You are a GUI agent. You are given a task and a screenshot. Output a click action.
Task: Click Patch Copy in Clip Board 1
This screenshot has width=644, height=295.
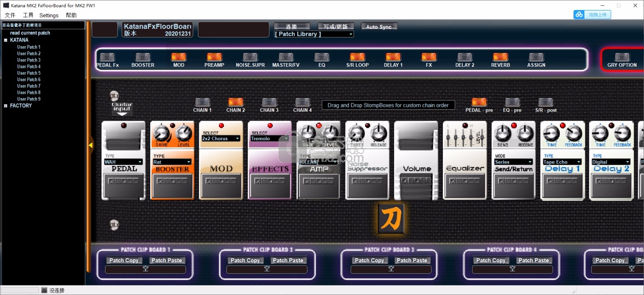pyautogui.click(x=124, y=260)
